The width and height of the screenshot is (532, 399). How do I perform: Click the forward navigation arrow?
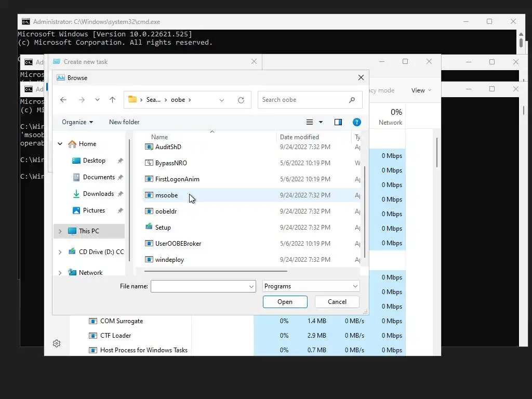[x=82, y=100]
